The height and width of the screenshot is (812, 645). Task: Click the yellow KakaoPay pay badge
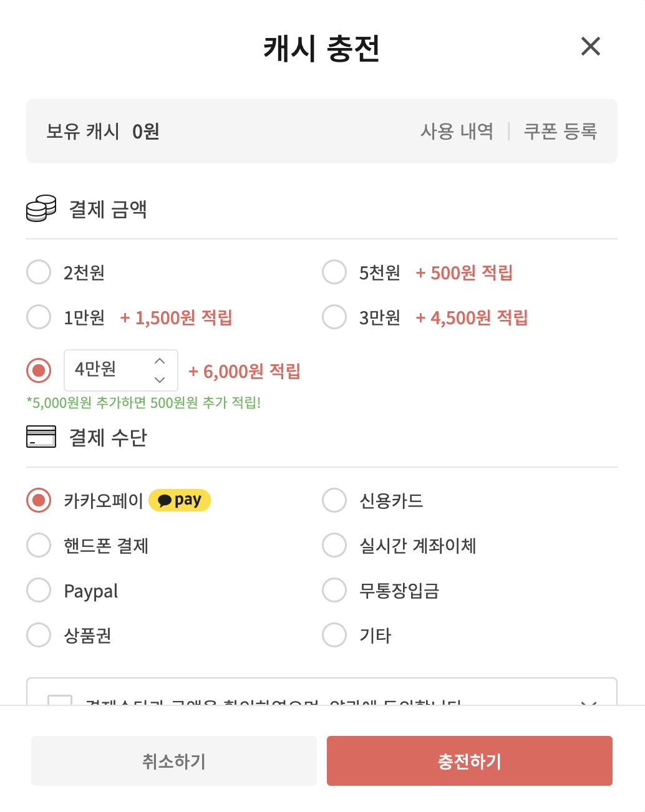[180, 500]
